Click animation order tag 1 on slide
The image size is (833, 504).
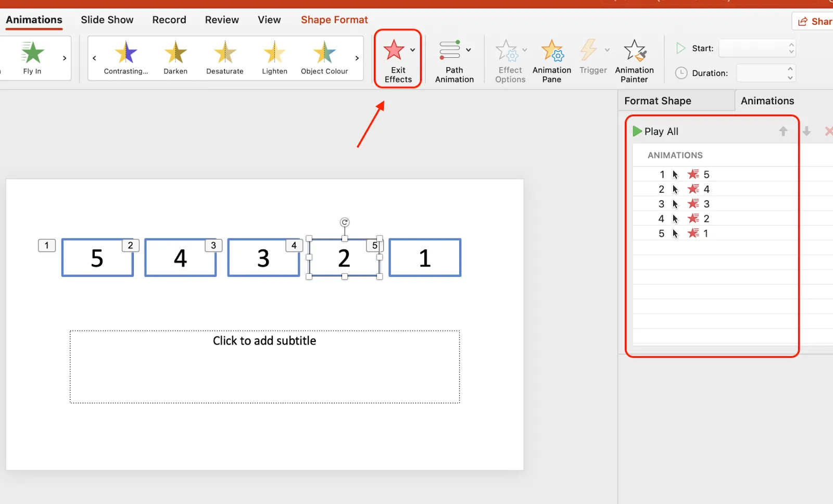(47, 245)
